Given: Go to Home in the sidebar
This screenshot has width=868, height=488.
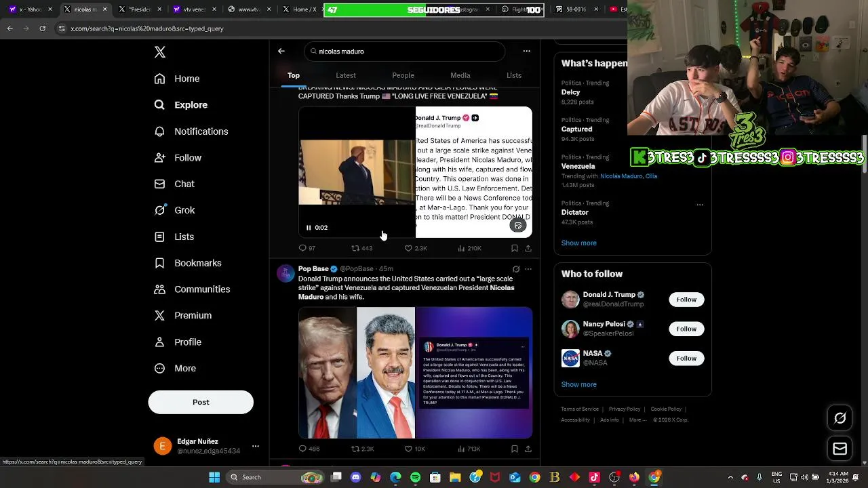Looking at the screenshot, I should (x=177, y=79).
